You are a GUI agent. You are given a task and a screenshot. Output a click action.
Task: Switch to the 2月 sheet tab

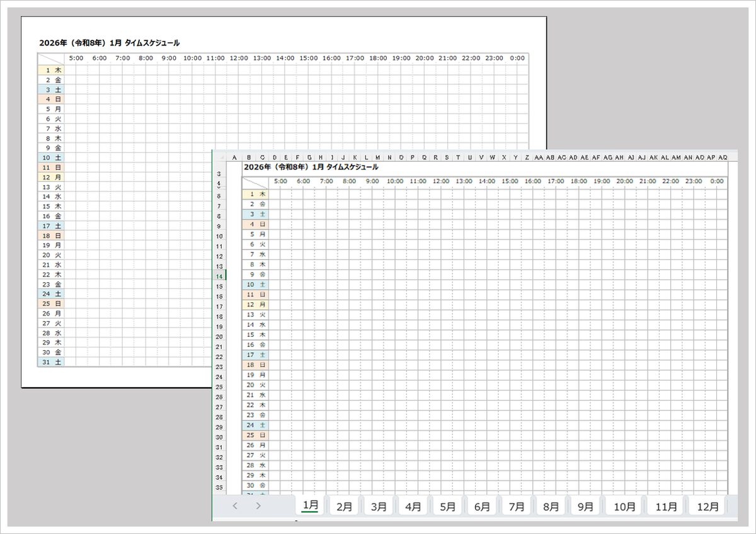point(344,506)
